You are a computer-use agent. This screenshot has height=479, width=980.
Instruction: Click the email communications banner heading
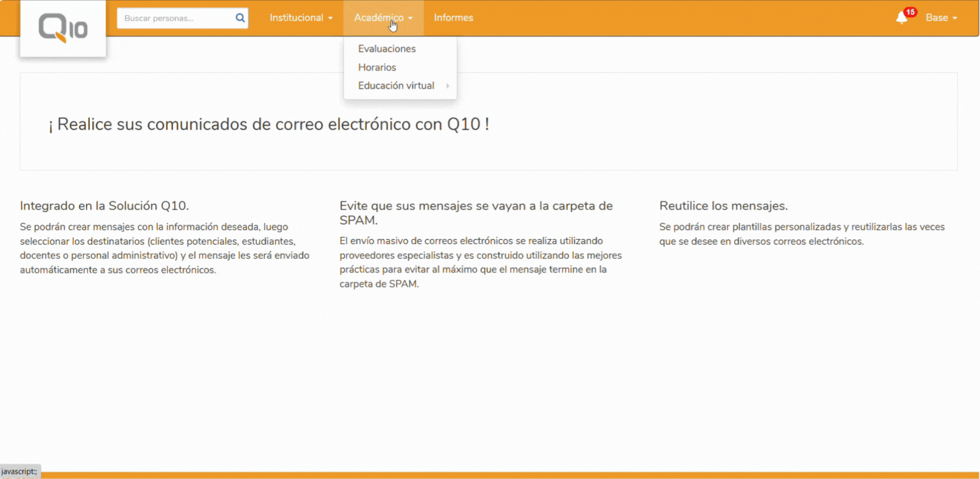pyautogui.click(x=269, y=124)
